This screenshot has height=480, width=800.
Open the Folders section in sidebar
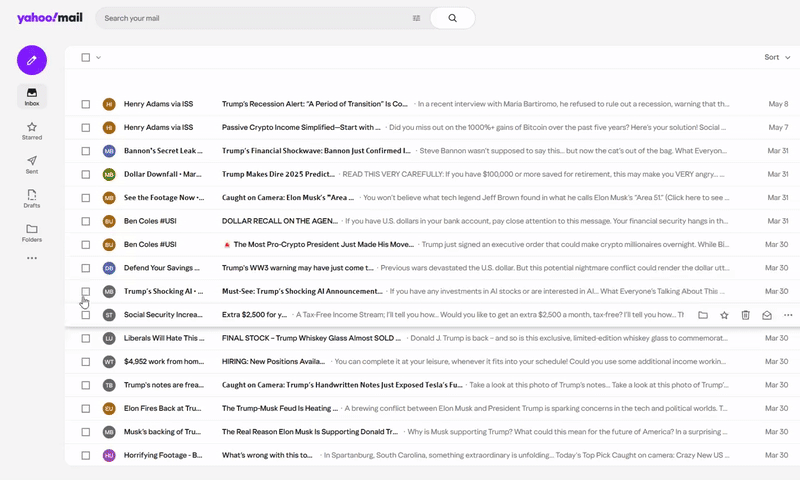pos(32,233)
